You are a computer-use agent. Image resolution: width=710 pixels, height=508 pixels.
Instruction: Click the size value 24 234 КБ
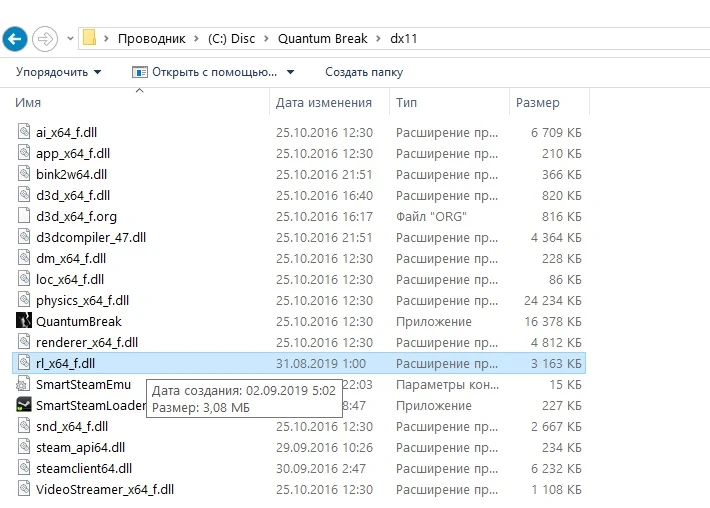tap(553, 301)
